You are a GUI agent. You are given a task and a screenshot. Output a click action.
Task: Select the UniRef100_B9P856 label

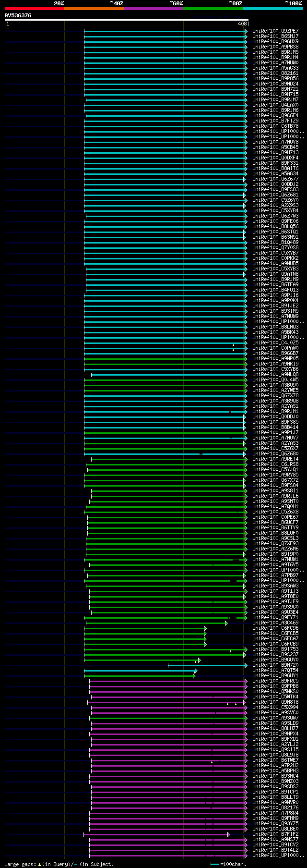[275, 78]
